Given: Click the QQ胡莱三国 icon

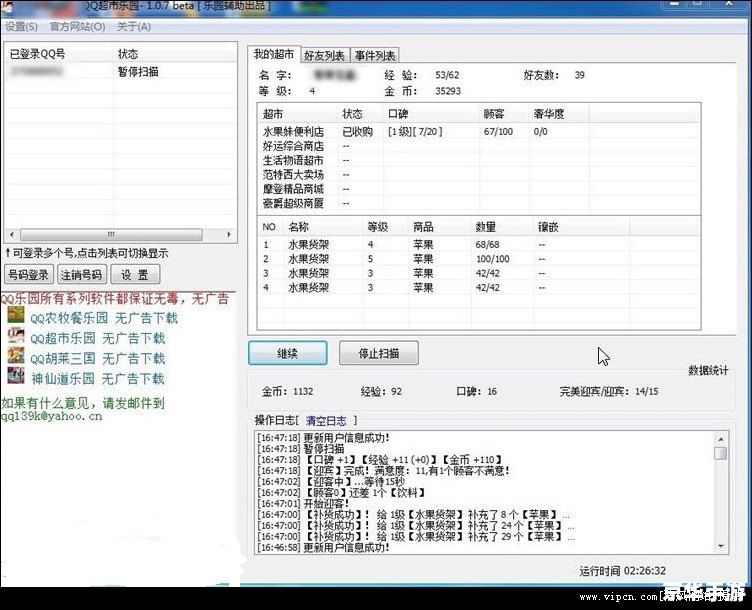Looking at the screenshot, I should [x=16, y=355].
